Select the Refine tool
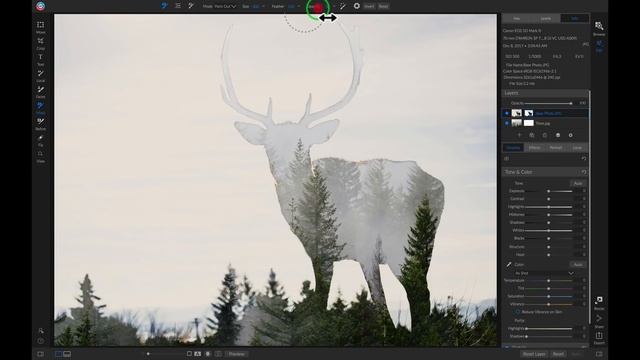 click(x=40, y=124)
